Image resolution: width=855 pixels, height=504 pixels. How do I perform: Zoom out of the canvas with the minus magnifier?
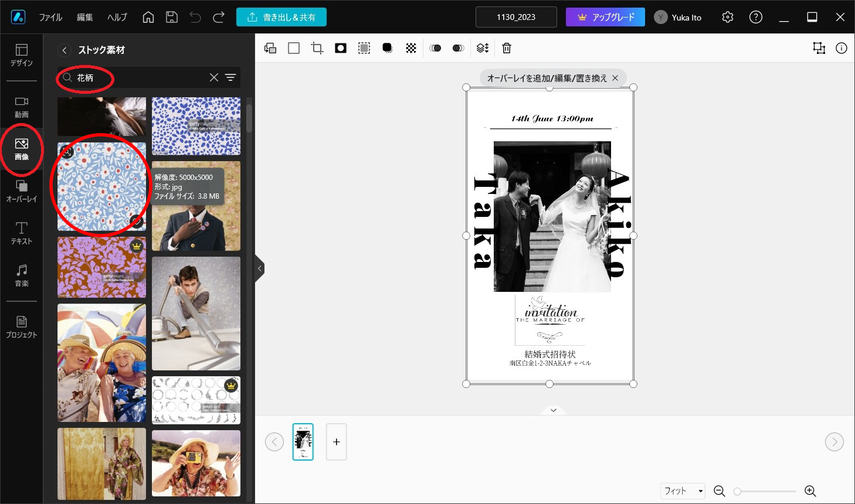tap(720, 491)
